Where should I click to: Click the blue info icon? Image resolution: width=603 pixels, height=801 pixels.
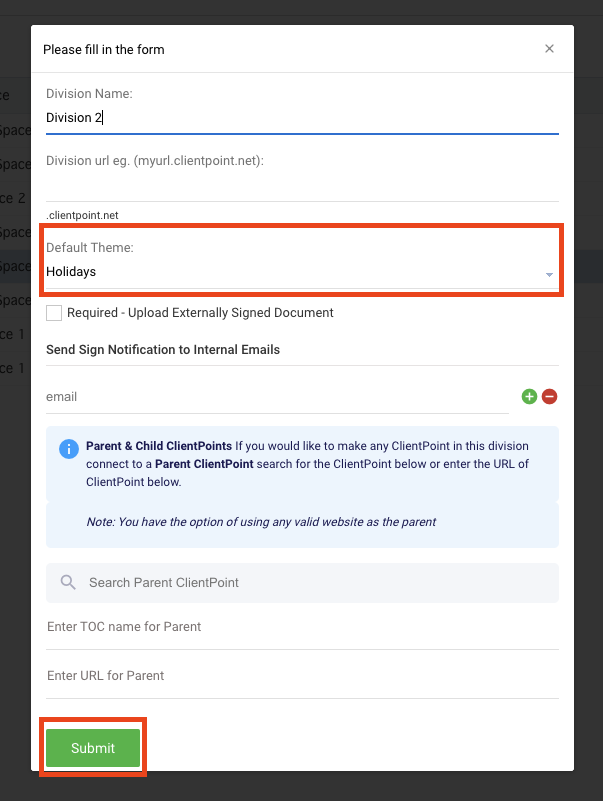click(x=69, y=449)
